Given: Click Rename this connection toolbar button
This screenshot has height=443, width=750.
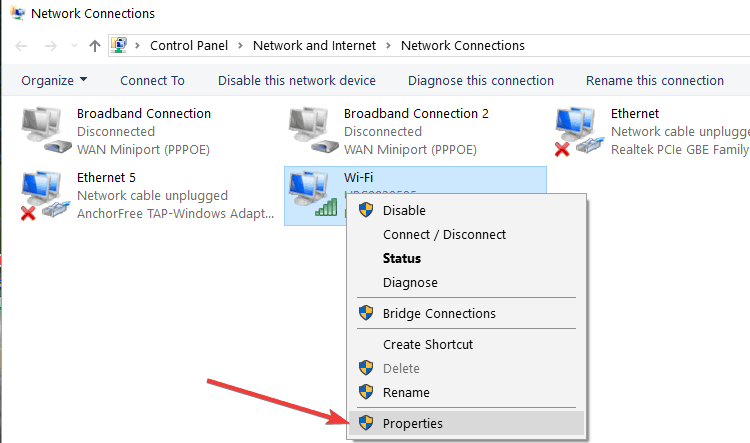Looking at the screenshot, I should pyautogui.click(x=655, y=80).
